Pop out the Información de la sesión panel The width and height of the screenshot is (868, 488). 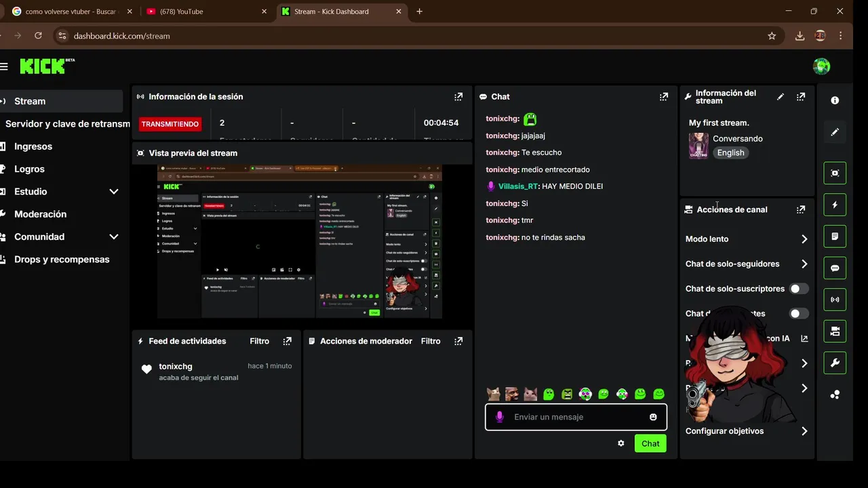[x=458, y=97]
